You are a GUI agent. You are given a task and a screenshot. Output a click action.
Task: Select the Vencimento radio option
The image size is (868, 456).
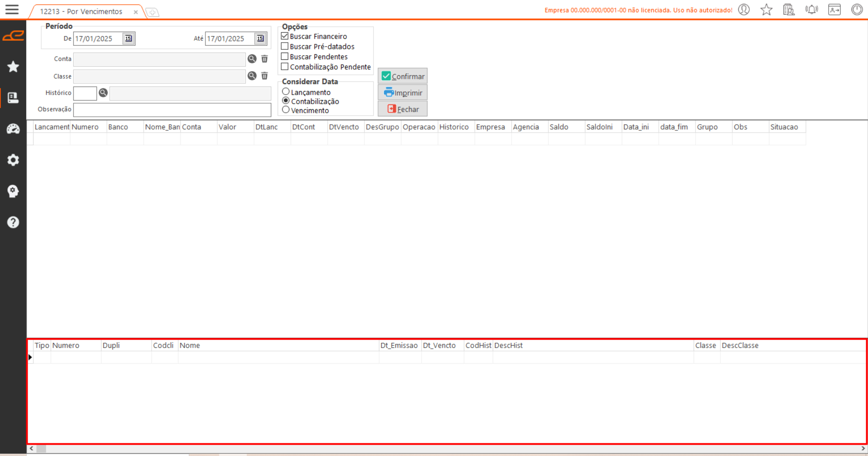coord(286,110)
